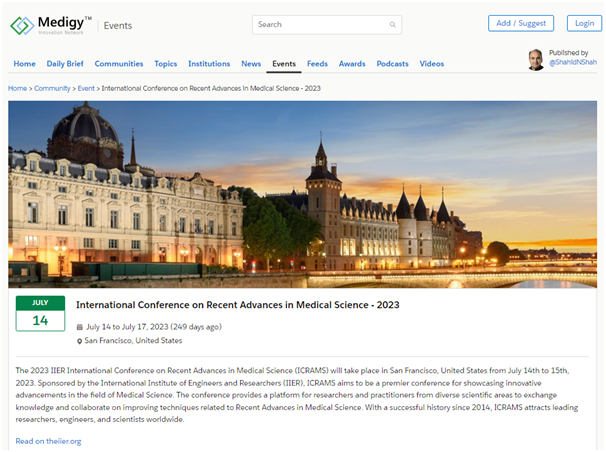
Task: Open the Feeds nav tab
Action: (x=317, y=64)
